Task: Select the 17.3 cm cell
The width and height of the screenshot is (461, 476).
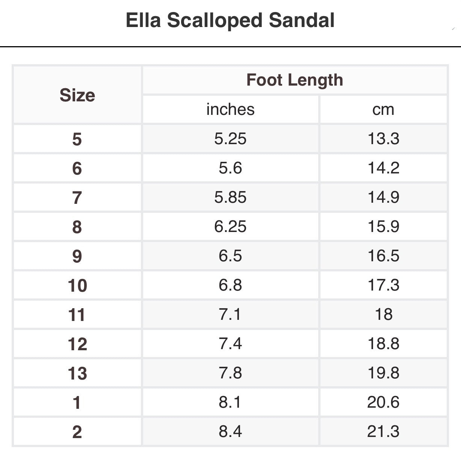Action: 383,285
